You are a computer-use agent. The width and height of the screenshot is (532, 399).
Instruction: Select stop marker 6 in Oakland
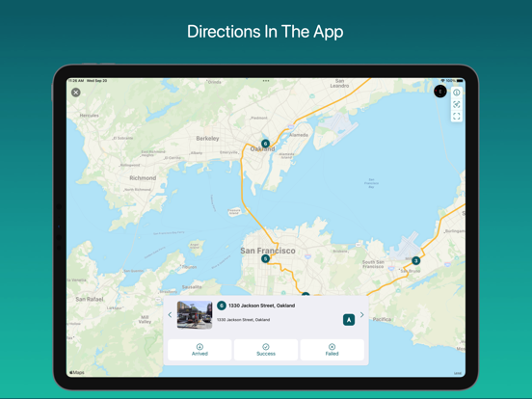pyautogui.click(x=265, y=144)
